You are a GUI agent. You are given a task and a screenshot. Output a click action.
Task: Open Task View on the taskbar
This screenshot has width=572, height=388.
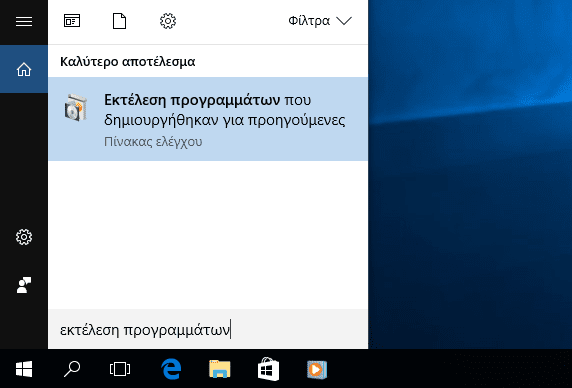(x=120, y=369)
